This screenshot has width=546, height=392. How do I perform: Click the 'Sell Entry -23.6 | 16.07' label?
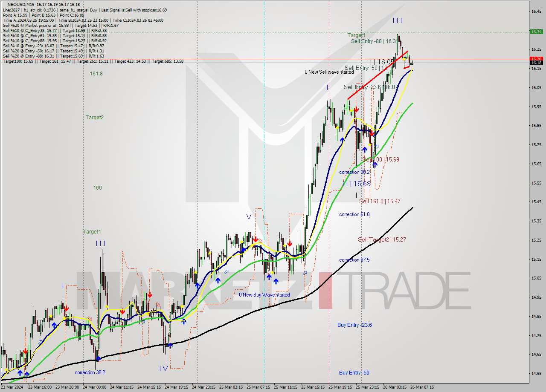click(x=371, y=87)
